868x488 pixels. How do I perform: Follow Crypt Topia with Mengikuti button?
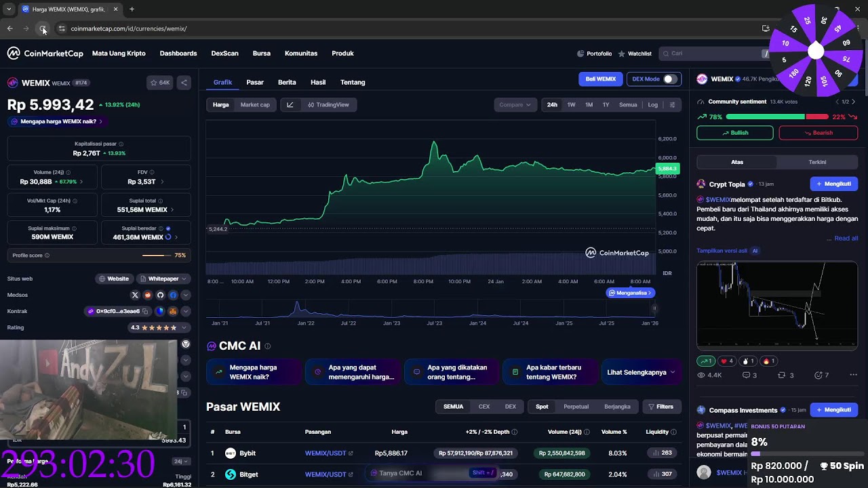pos(834,184)
